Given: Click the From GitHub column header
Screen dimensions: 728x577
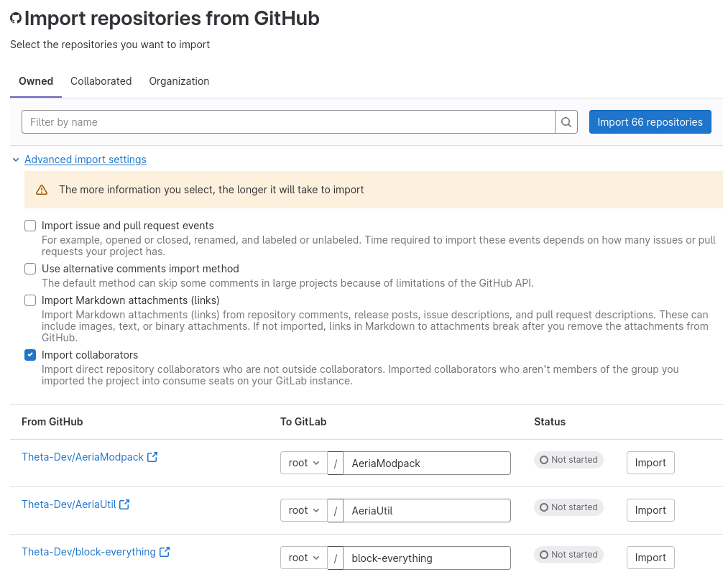Looking at the screenshot, I should (52, 422).
